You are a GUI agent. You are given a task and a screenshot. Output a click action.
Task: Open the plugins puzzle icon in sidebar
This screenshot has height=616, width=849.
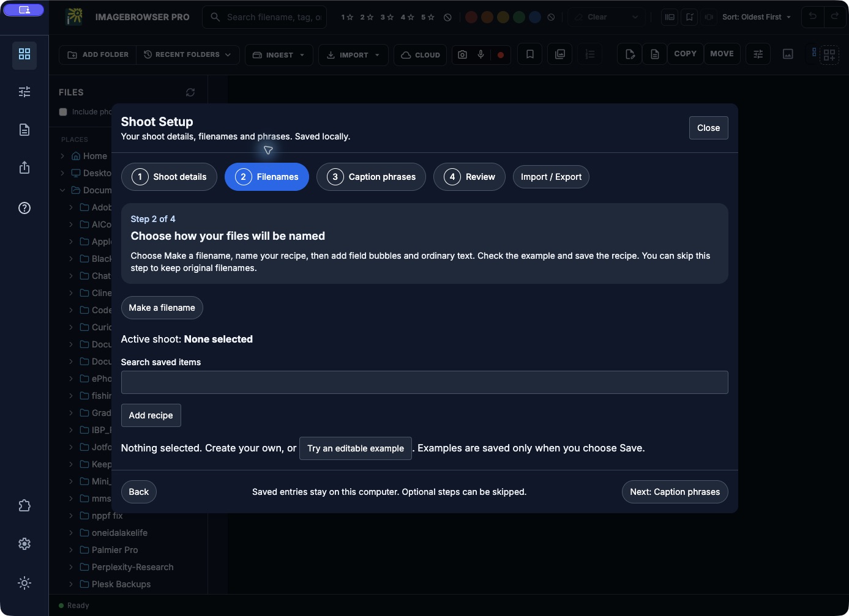(24, 506)
